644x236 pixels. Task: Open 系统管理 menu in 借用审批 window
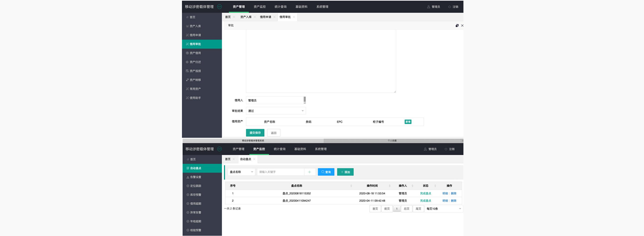click(x=322, y=7)
